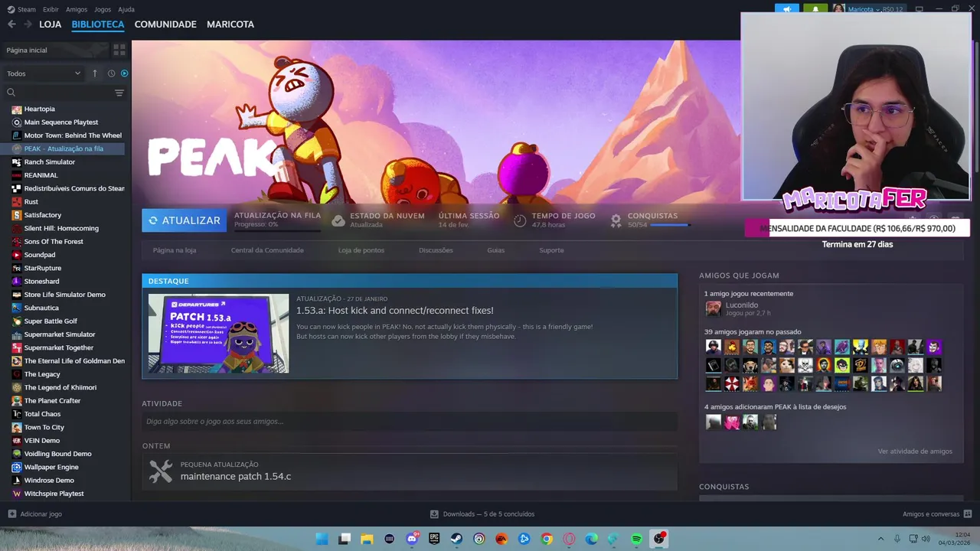The height and width of the screenshot is (551, 980).
Task: Open Guias link
Action: [x=496, y=250]
